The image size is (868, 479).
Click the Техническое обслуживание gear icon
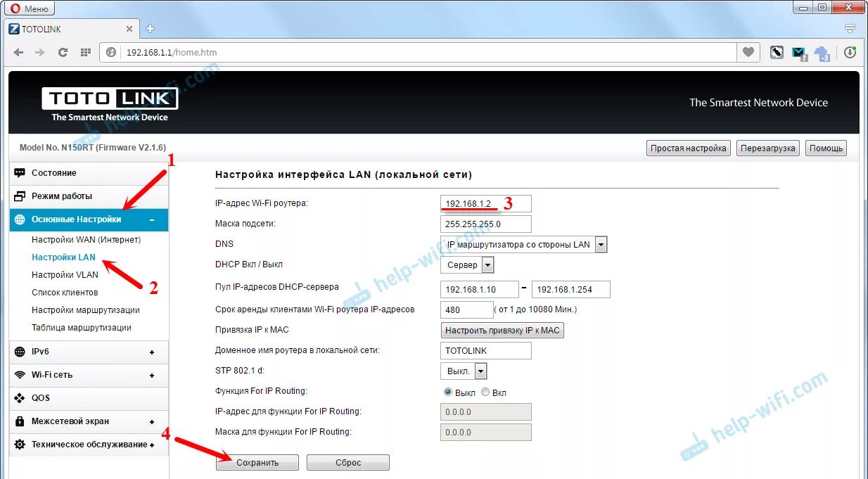pyautogui.click(x=20, y=445)
